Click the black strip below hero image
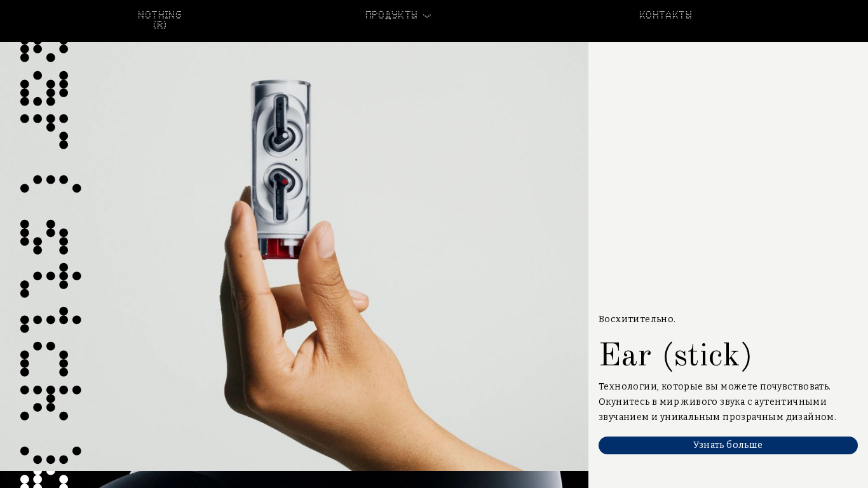Screen dimensions: 868x488 (x=294, y=479)
